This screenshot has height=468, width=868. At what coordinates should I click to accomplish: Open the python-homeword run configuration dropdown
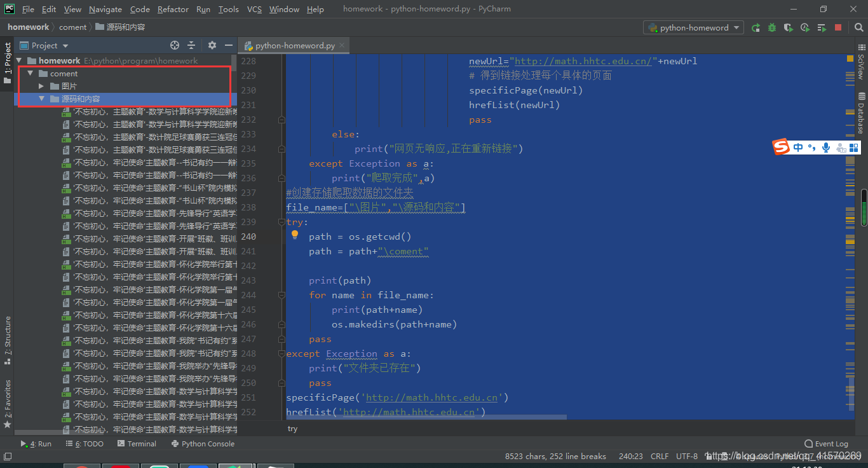pyautogui.click(x=693, y=27)
